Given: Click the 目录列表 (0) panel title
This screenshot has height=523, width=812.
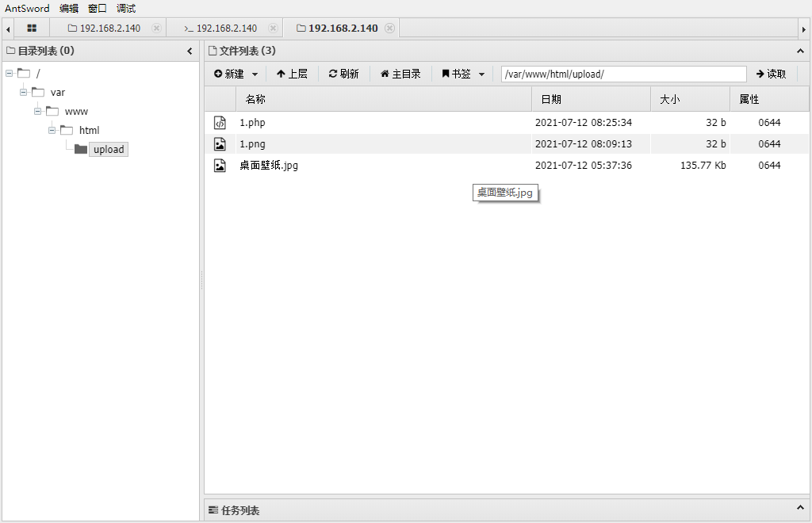Looking at the screenshot, I should tap(45, 51).
